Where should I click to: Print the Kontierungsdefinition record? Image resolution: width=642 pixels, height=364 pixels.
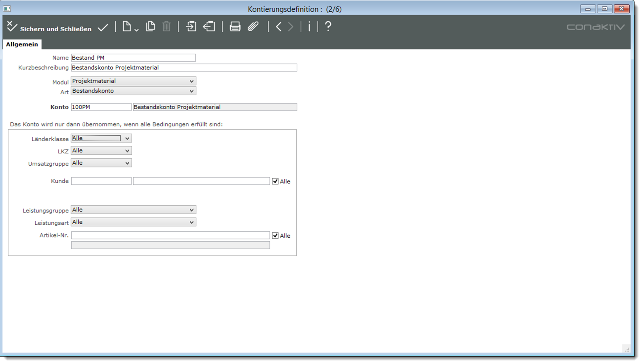coord(235,26)
